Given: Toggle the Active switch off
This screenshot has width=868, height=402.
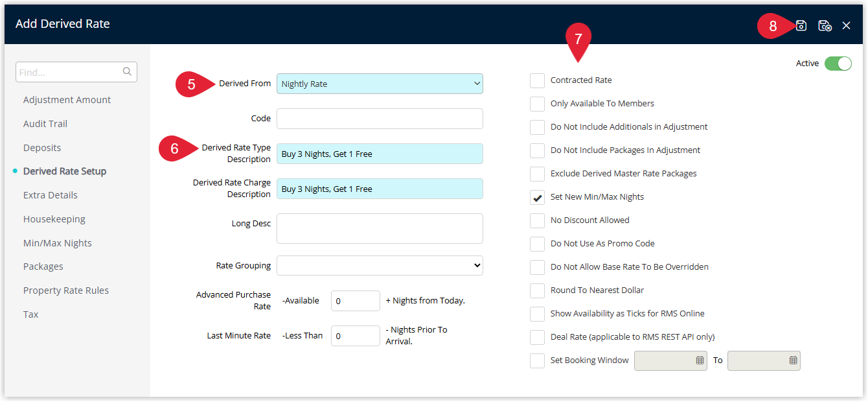Looking at the screenshot, I should point(838,64).
